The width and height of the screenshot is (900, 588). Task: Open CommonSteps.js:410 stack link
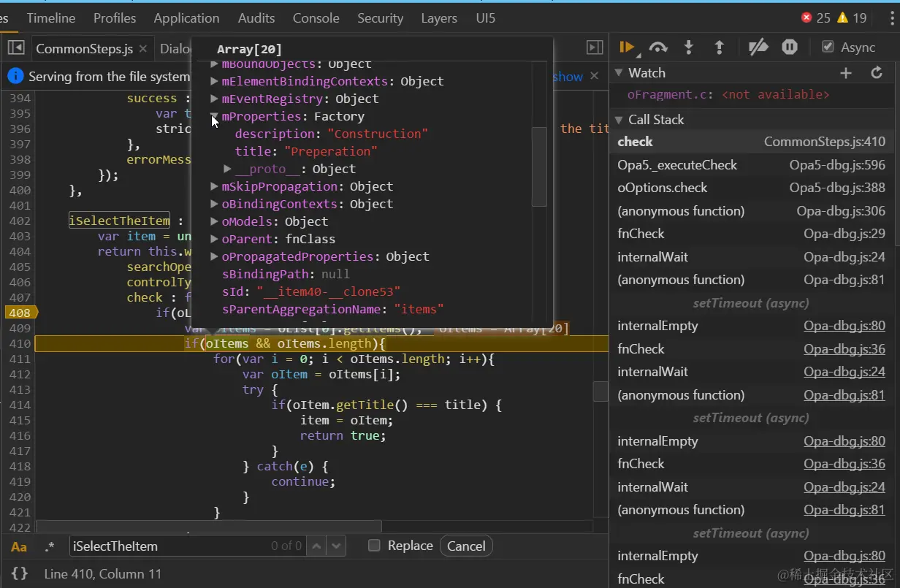pos(824,142)
